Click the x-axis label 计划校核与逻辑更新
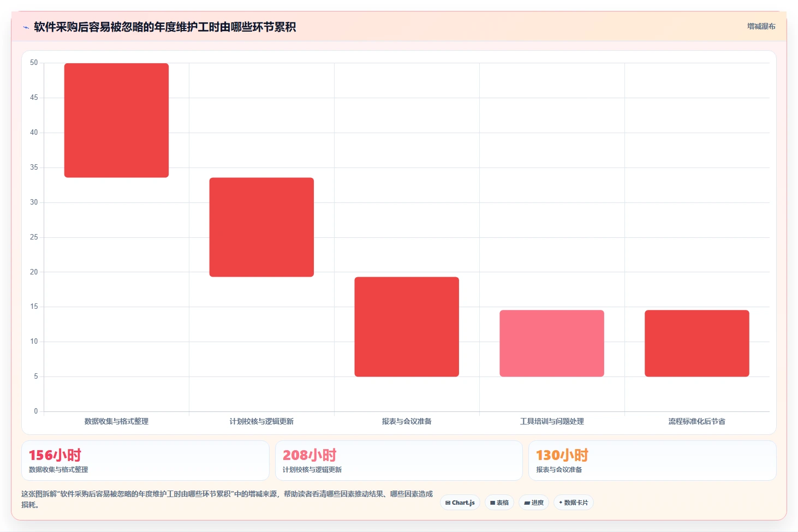 (261, 421)
